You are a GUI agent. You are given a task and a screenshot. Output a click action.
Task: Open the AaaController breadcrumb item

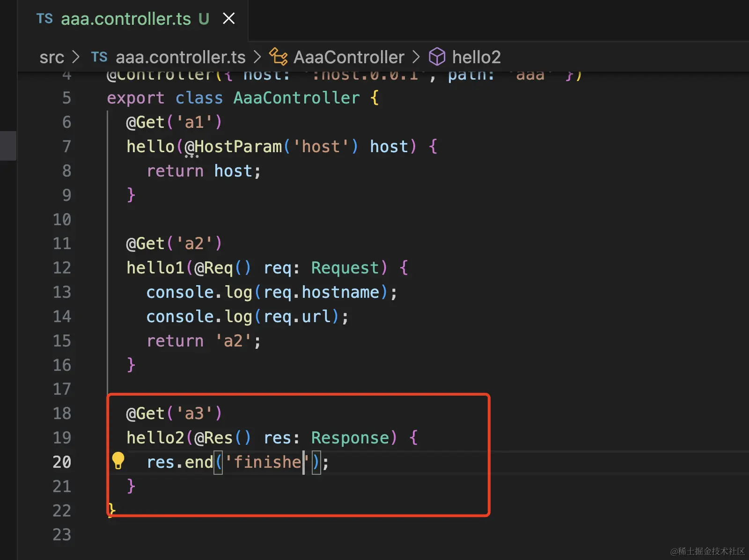(x=349, y=57)
